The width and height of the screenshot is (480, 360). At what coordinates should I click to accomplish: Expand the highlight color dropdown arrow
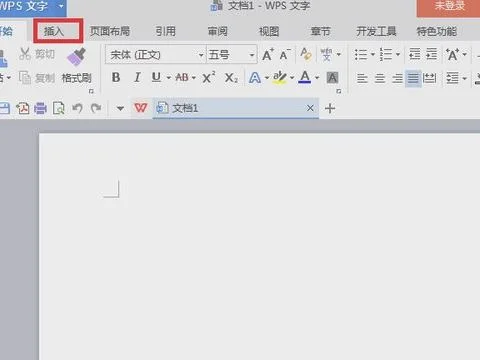pyautogui.click(x=292, y=78)
